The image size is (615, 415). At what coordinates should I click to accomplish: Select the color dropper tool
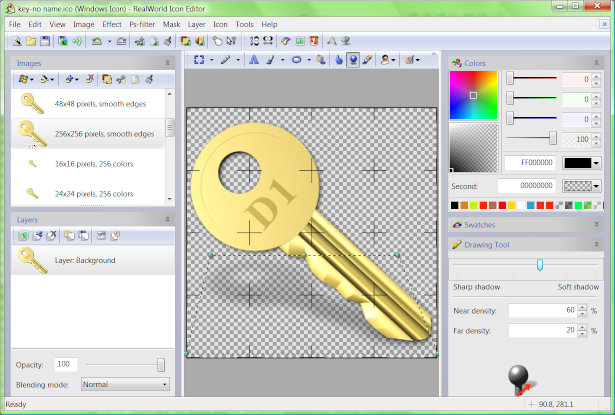pyautogui.click(x=367, y=60)
